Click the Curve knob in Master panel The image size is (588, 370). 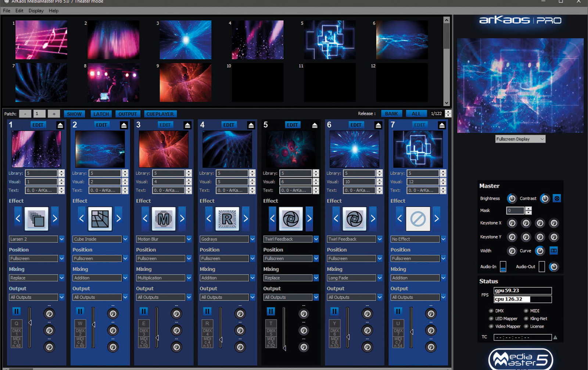(x=539, y=251)
